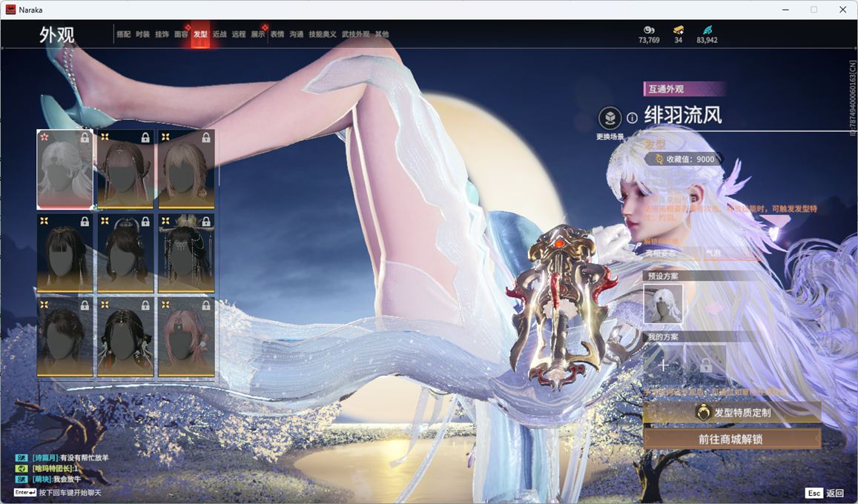Add a new scheme with the plus slot under 我的方案

[x=663, y=365]
